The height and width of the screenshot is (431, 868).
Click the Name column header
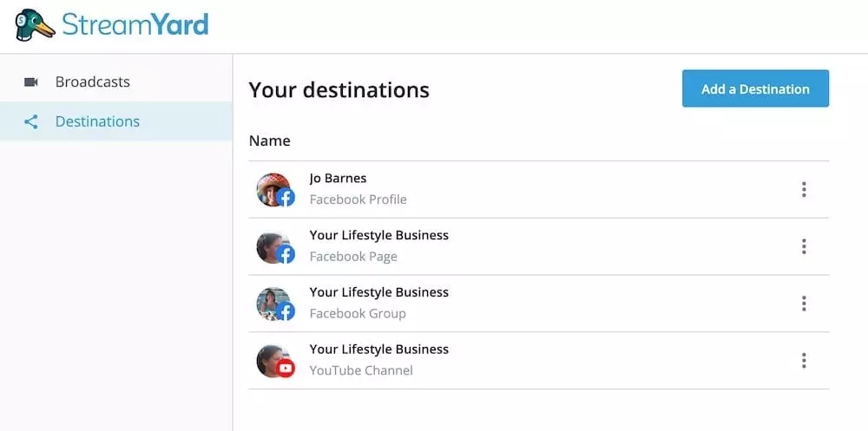point(269,140)
